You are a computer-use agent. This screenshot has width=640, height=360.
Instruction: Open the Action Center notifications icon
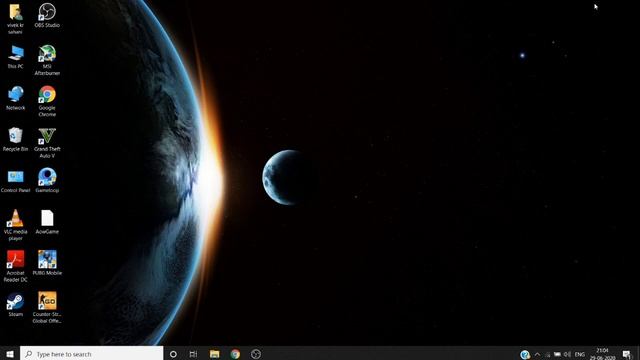[627, 354]
